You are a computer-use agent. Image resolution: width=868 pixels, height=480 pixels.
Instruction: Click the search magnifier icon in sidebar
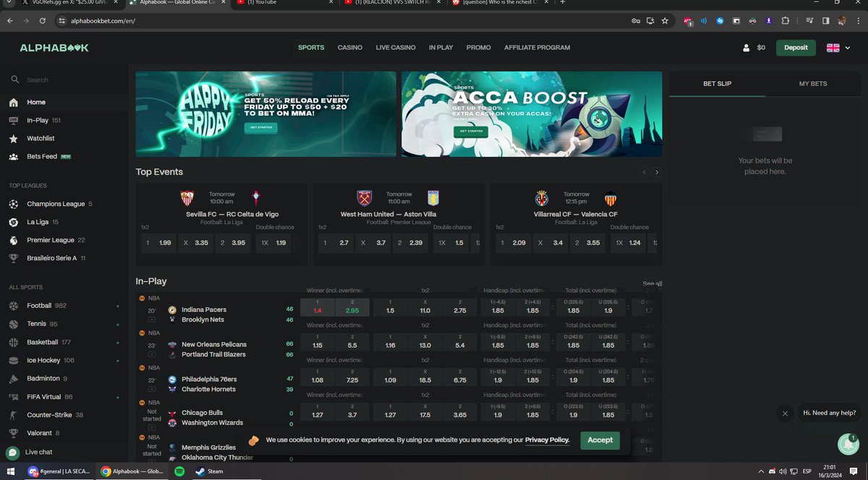click(14, 80)
